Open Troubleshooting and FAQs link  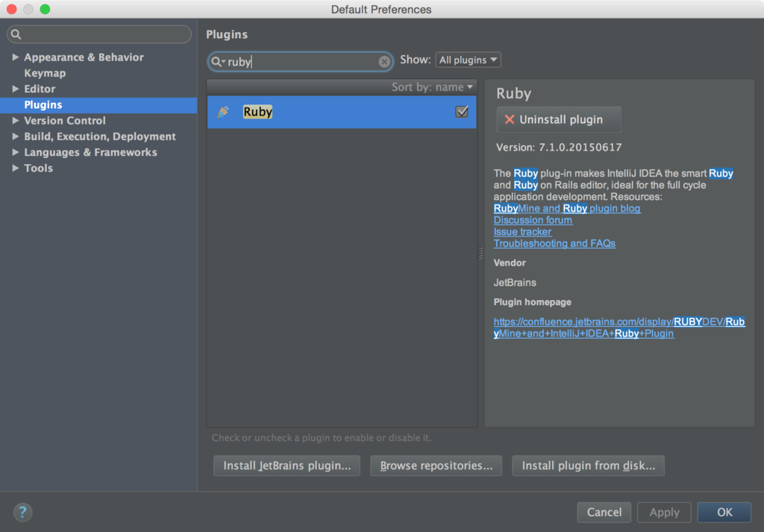pos(554,243)
